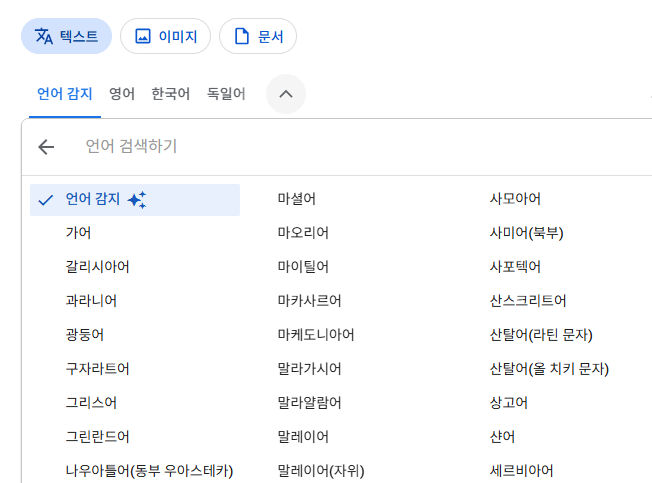The height and width of the screenshot is (483, 652).
Task: Select the 언어 감지 source tab
Action: click(65, 94)
